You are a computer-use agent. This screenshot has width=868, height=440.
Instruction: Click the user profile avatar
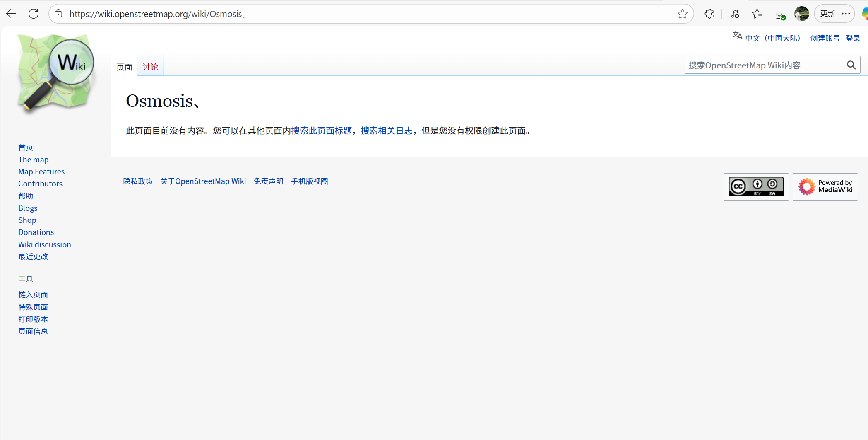(801, 14)
